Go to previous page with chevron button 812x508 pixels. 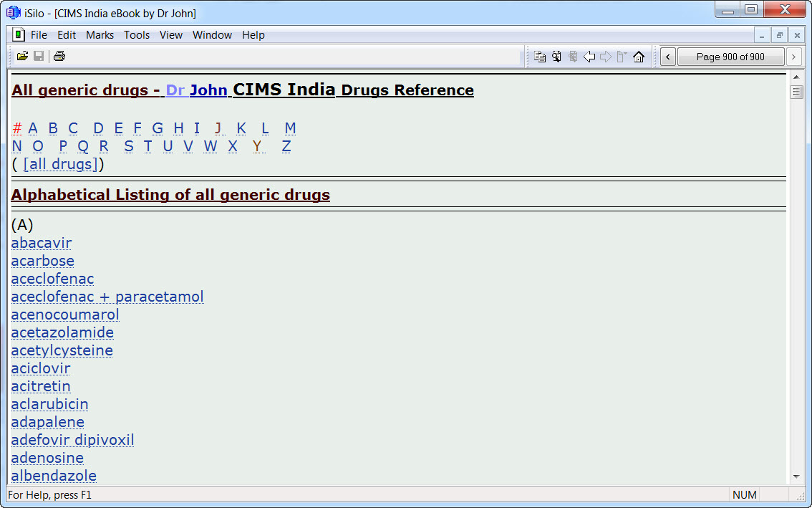click(x=668, y=57)
